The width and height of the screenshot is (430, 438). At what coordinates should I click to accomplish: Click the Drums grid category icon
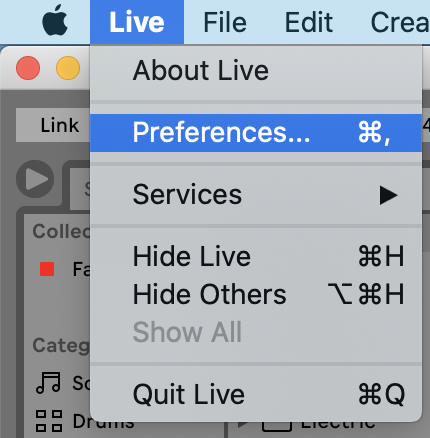coord(49,421)
